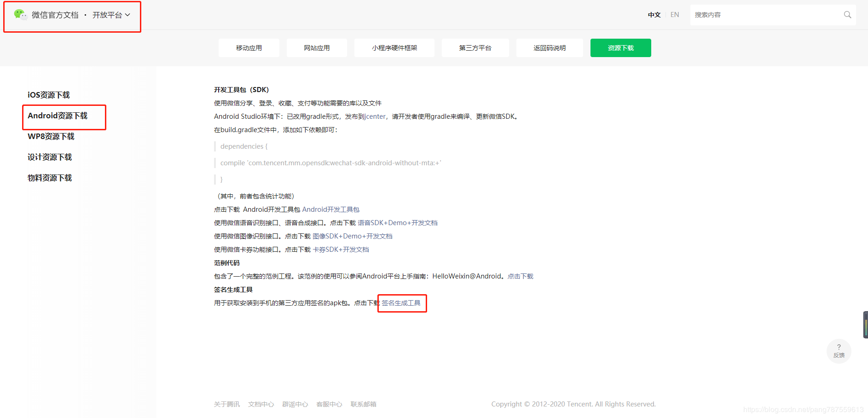Click the 资源下载 green button

[620, 47]
